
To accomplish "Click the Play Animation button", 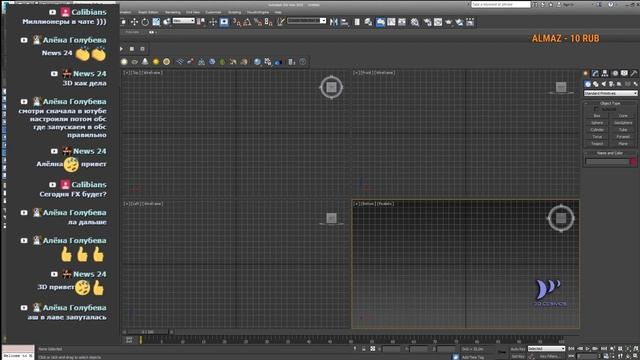I will (588, 349).
